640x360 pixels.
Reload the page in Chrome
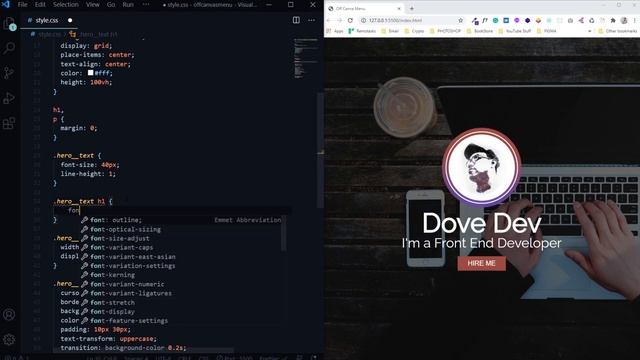tap(350, 20)
